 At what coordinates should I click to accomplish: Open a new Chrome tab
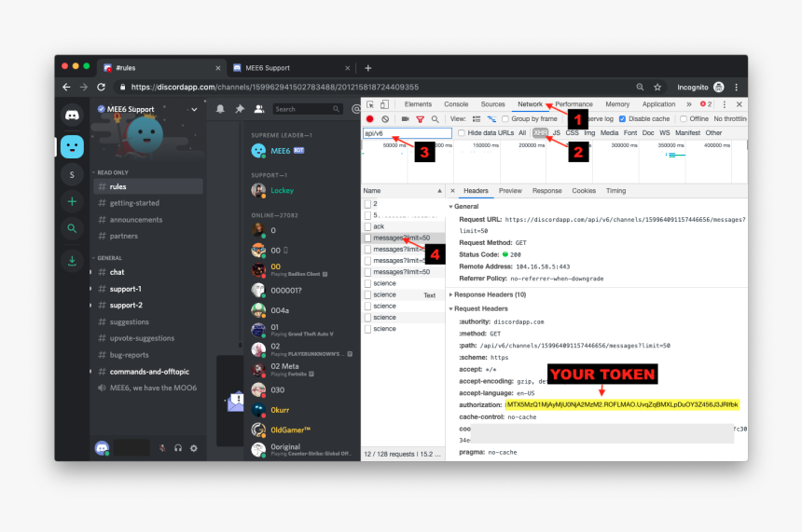click(367, 68)
